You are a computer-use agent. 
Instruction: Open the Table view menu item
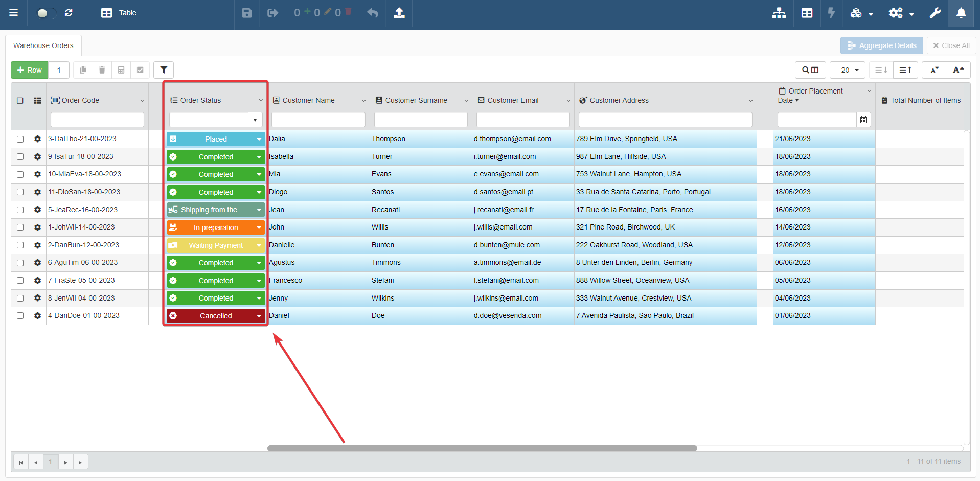coord(119,13)
